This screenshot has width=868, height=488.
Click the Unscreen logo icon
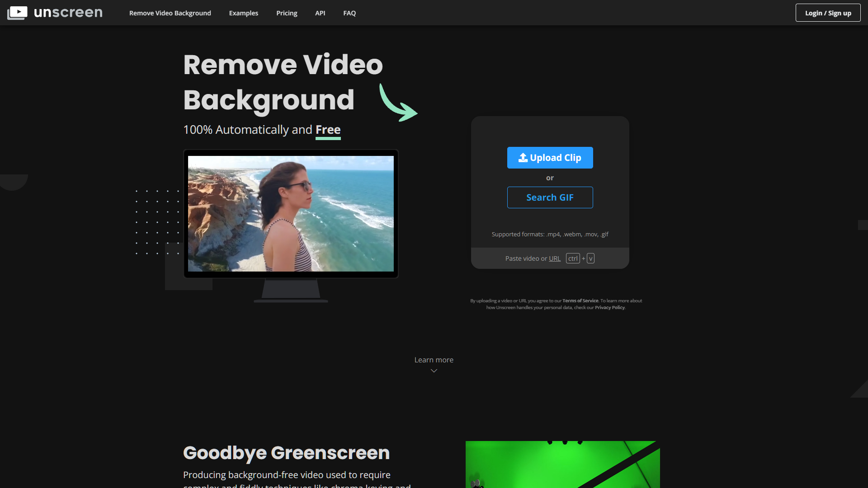(x=17, y=13)
